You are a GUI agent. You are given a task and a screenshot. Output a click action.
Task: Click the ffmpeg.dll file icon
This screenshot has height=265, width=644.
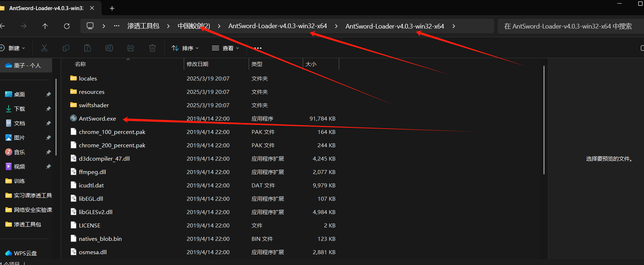tap(74, 171)
